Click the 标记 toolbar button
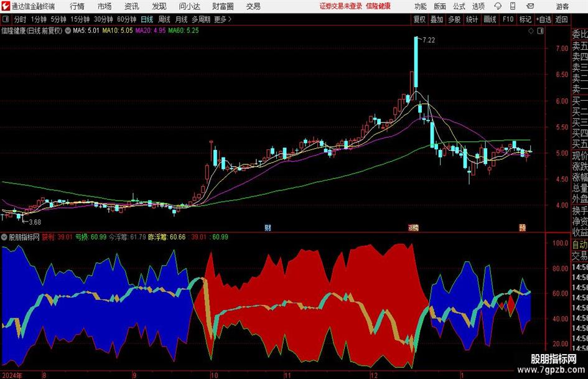Viewport: 588px width, 379px height. tap(525, 19)
